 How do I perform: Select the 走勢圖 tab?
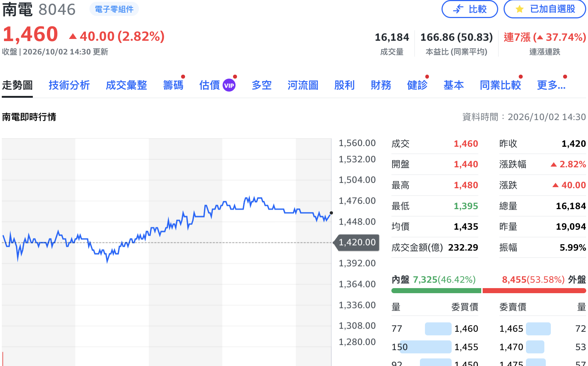[x=17, y=85]
